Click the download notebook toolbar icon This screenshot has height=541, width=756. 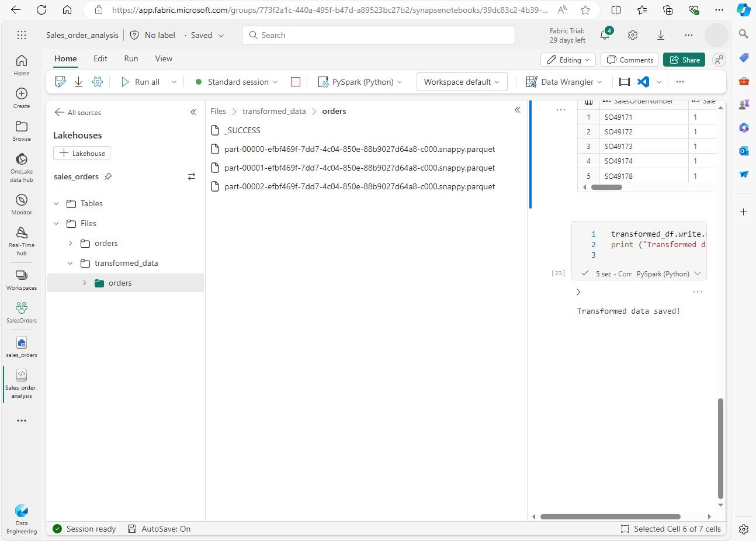click(x=78, y=82)
